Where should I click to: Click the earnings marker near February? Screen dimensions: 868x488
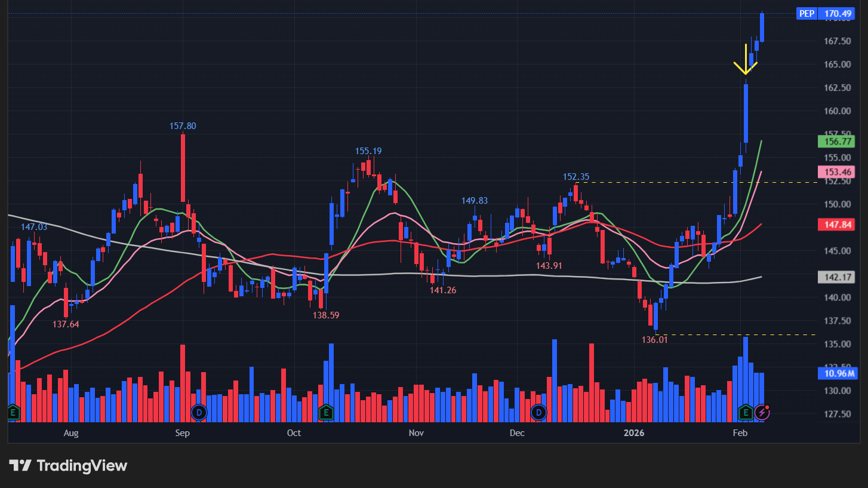point(746,412)
